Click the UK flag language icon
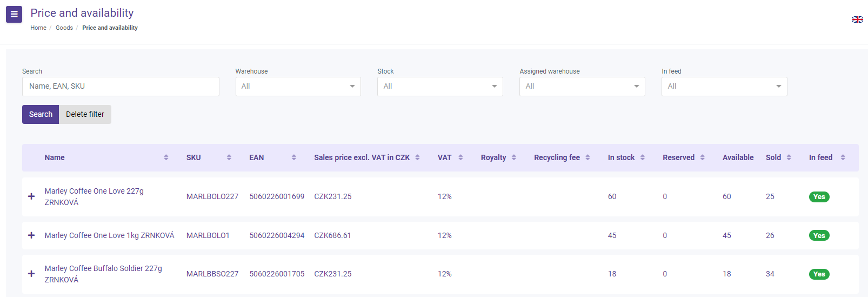The width and height of the screenshot is (868, 297). (857, 19)
